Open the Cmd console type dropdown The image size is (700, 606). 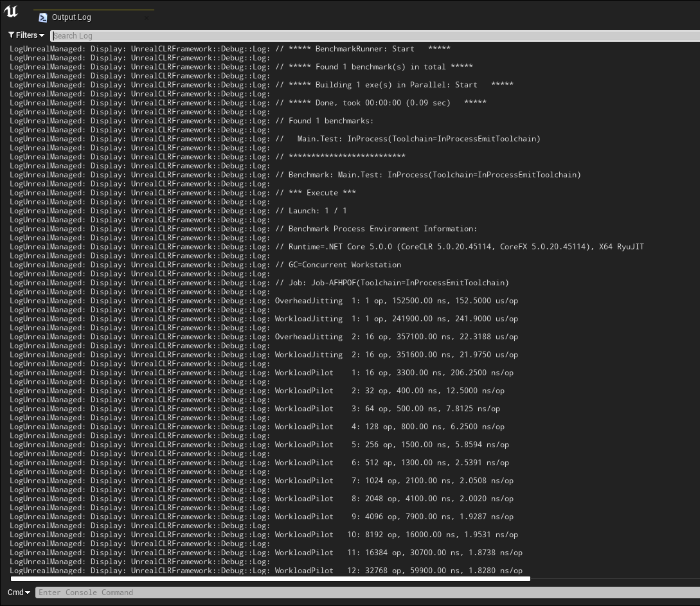coord(19,592)
